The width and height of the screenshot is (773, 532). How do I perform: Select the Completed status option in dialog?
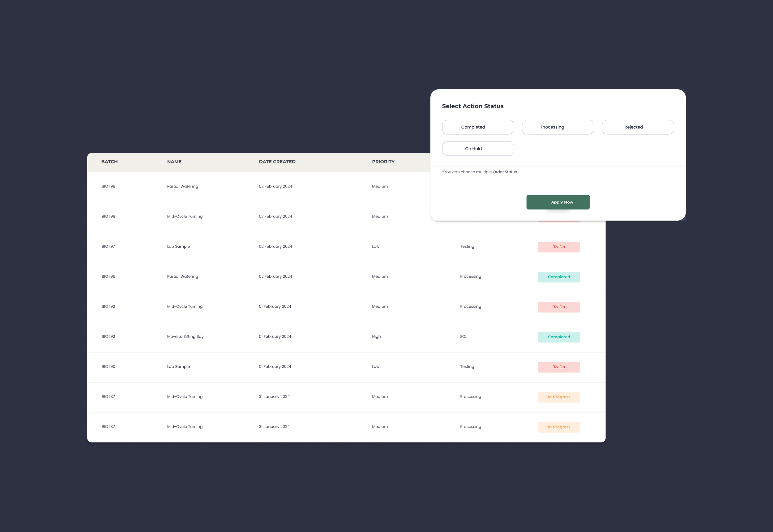pos(478,127)
